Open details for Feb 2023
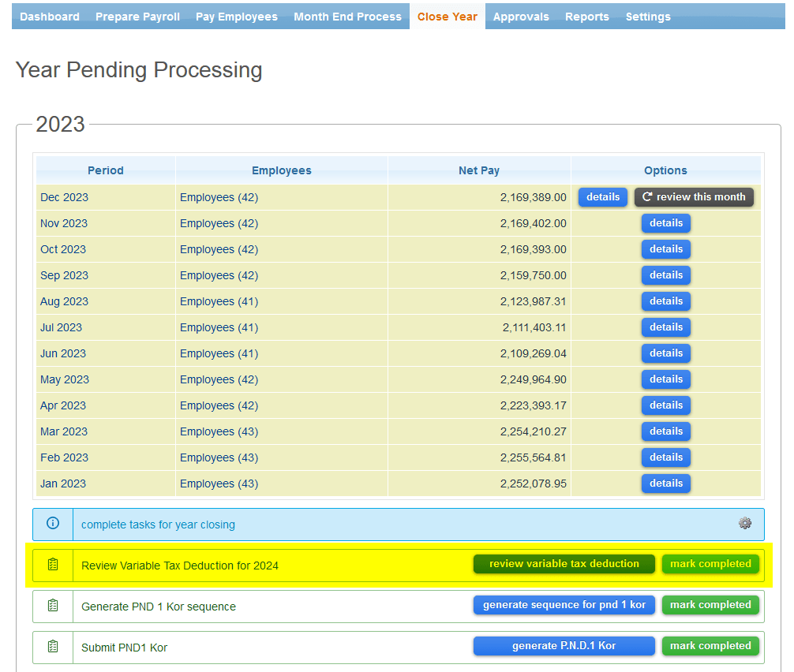This screenshot has width=794, height=672. 666,457
